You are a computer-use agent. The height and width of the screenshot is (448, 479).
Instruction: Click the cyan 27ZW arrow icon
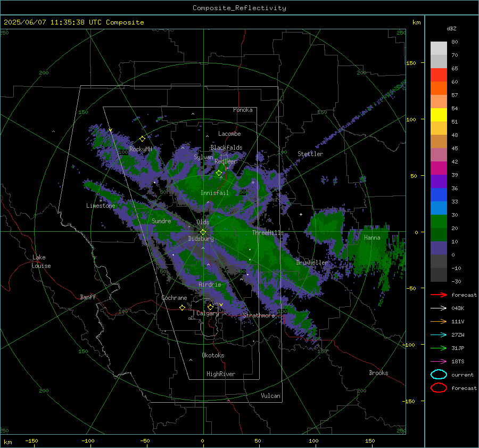[x=439, y=335]
